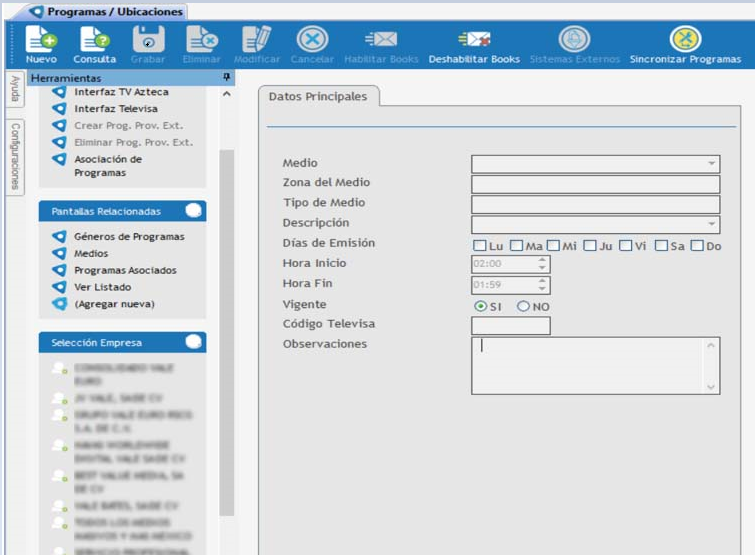Image resolution: width=755 pixels, height=555 pixels.
Task: Click the Eliminar toolbar icon
Action: point(202,39)
